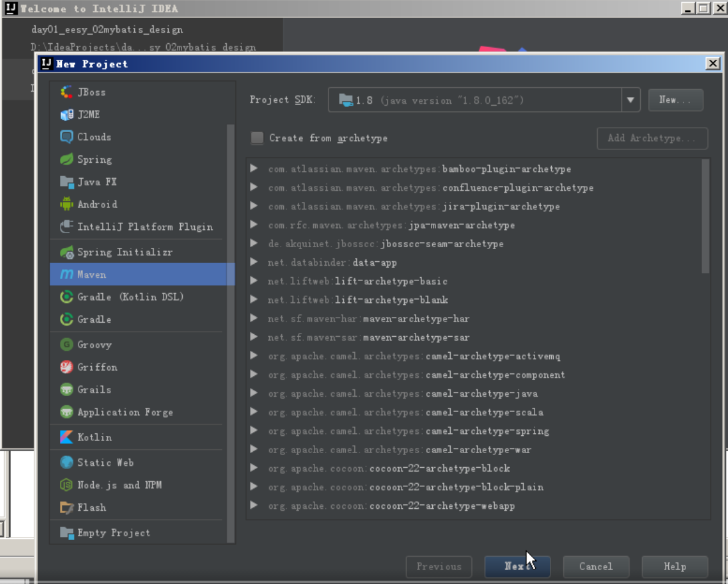
Task: Expand lift-archetype-basic node
Action: tap(254, 280)
